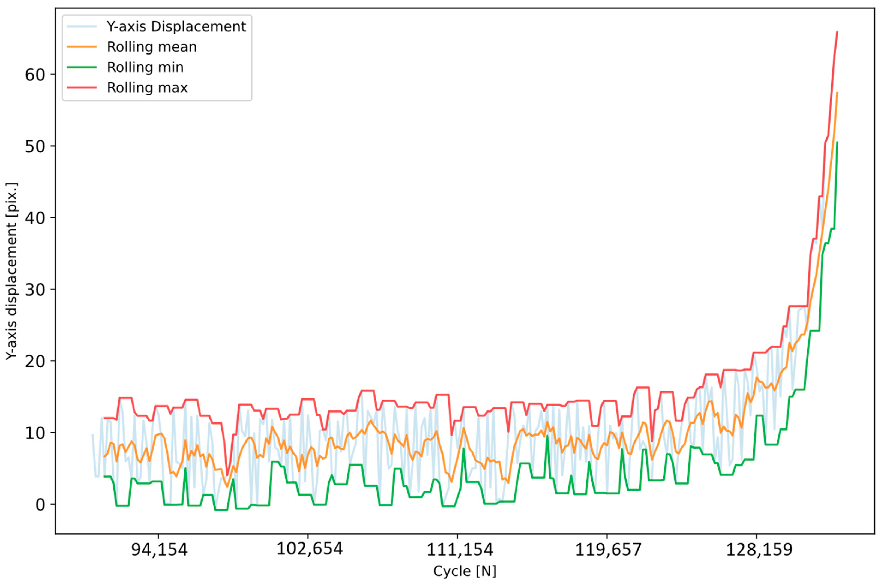Click the orange legend line swatch
Image resolution: width=884 pixels, height=588 pixels.
pyautogui.click(x=82, y=47)
